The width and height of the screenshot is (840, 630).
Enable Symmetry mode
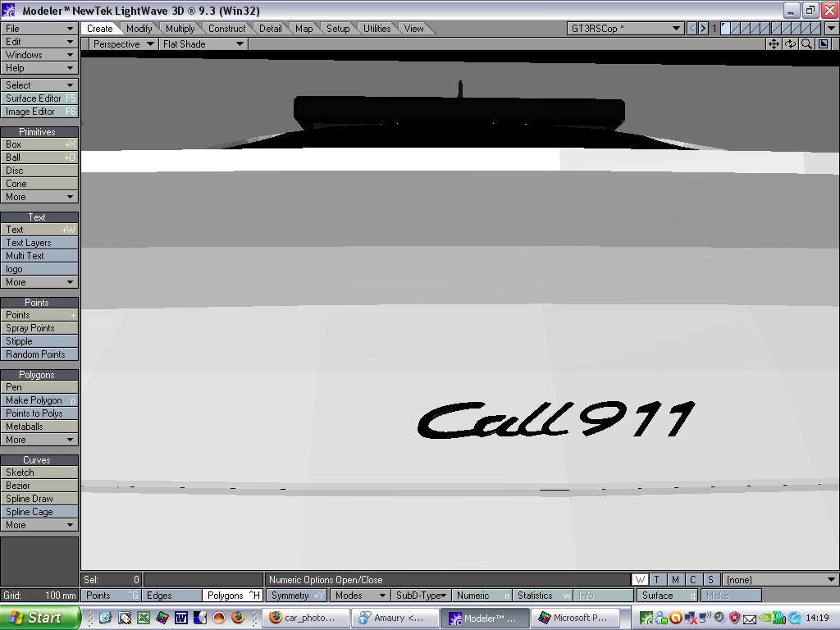(x=296, y=596)
